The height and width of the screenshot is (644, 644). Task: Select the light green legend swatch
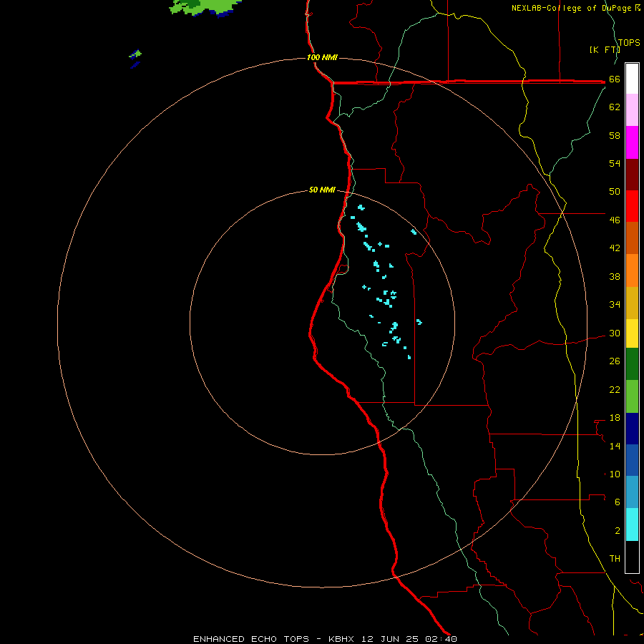coord(632,396)
